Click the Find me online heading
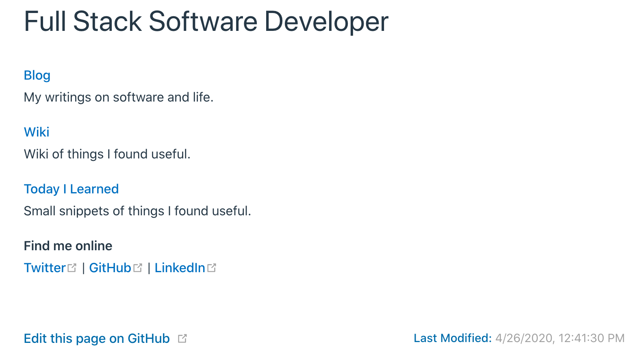 click(x=68, y=246)
